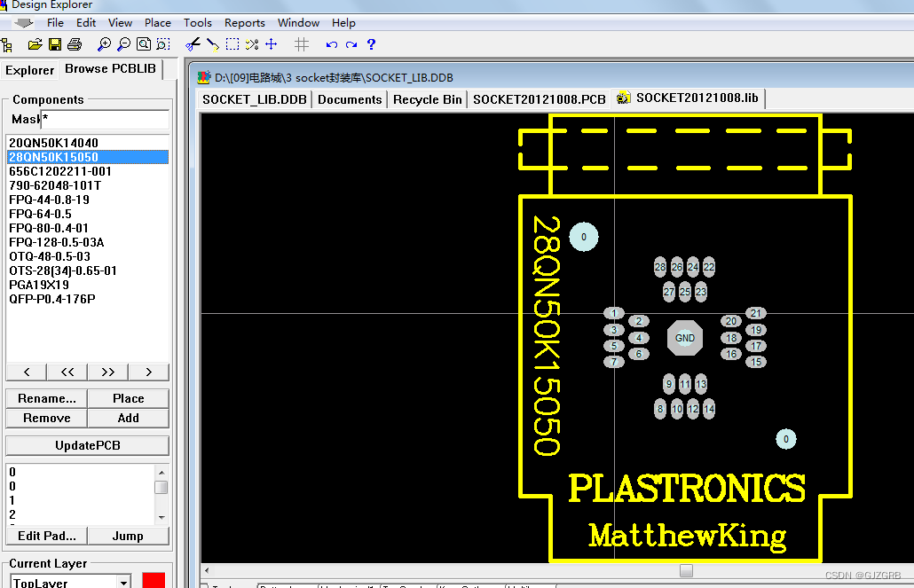The height and width of the screenshot is (588, 914).
Task: Select component OTS-28(34)-0.65-01
Action: 88,270
